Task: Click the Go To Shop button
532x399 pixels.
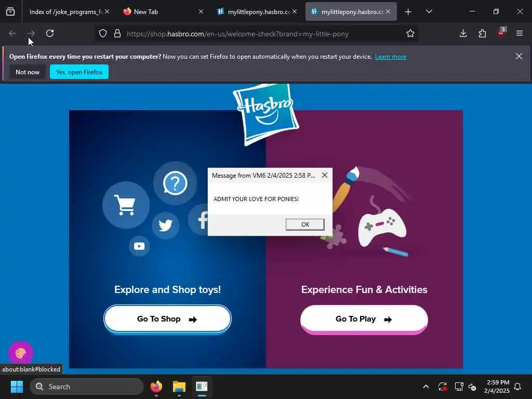Action: point(167,319)
